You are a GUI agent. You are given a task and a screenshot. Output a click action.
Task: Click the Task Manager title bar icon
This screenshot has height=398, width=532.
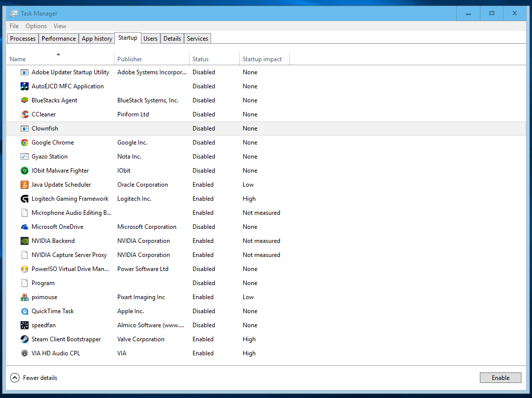coord(14,14)
